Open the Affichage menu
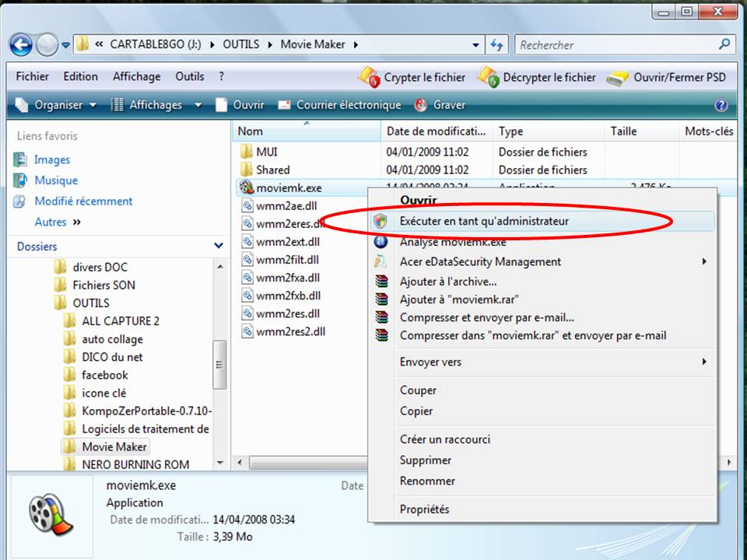This screenshot has width=747, height=560. 137,77
